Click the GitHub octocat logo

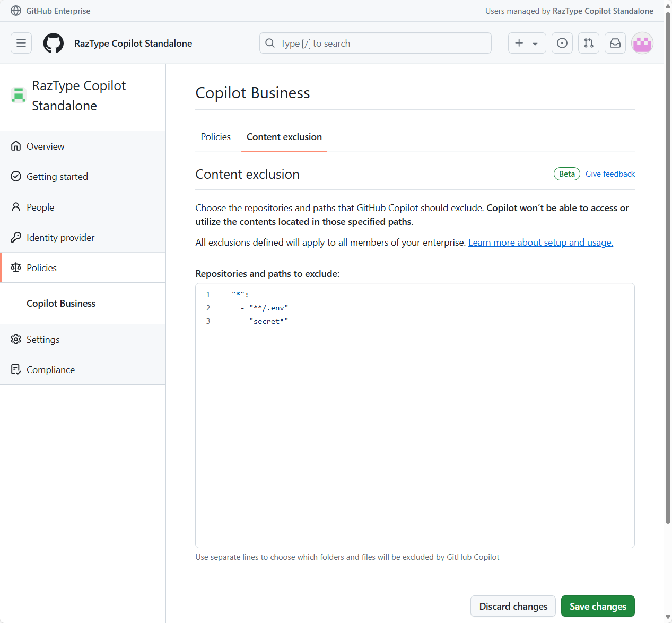tap(53, 43)
